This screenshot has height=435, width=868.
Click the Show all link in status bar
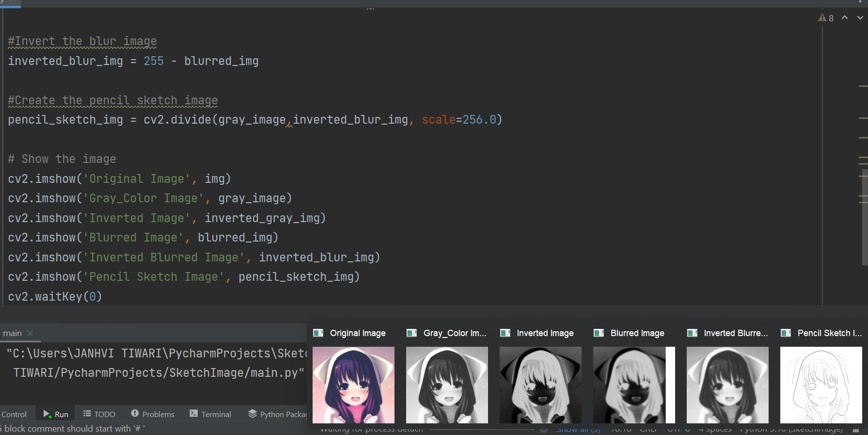click(578, 430)
